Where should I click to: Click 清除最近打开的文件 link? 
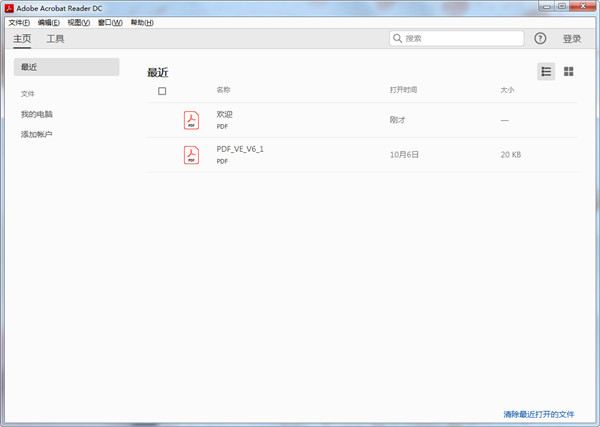[x=538, y=413]
